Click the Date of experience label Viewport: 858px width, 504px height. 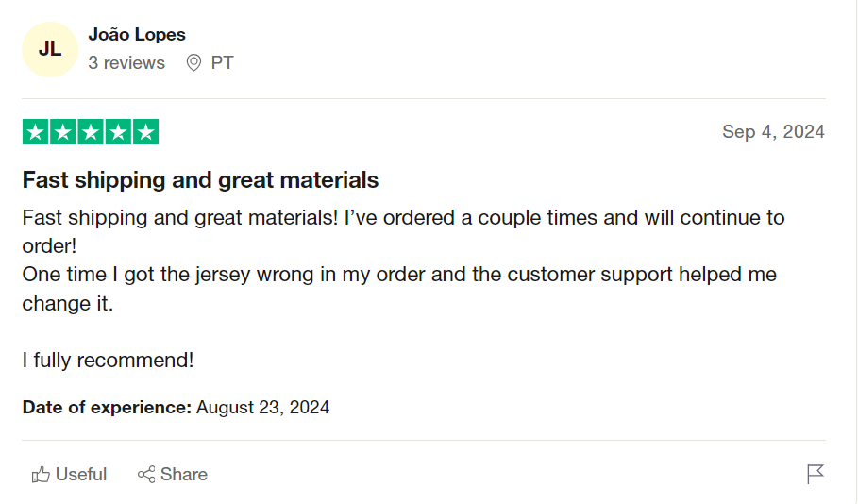(107, 408)
